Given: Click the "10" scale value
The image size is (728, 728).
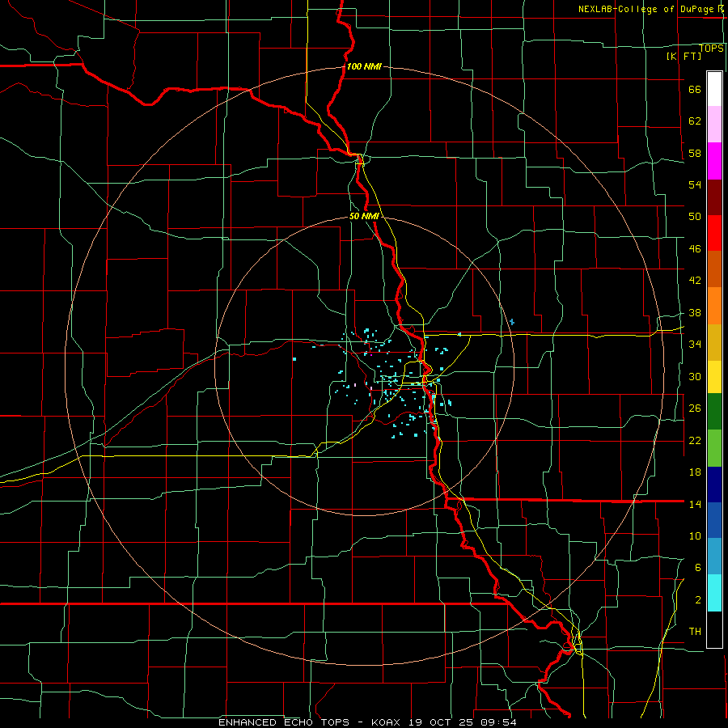Looking at the screenshot, I should 695,535.
